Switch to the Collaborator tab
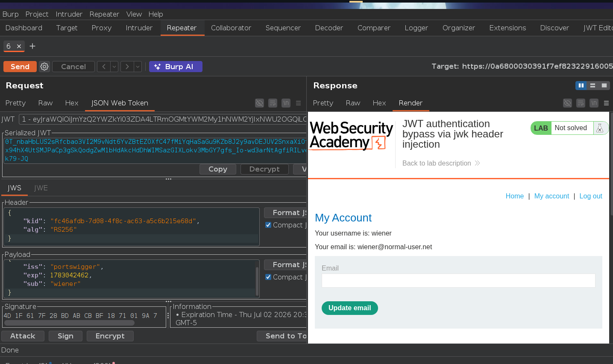Viewport: 613px width, 364px height. [231, 28]
